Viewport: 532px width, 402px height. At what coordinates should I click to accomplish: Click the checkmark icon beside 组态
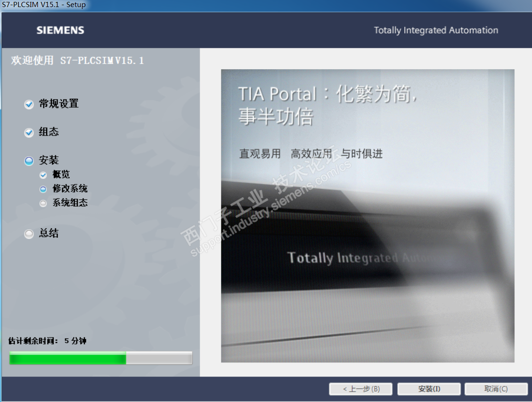29,132
